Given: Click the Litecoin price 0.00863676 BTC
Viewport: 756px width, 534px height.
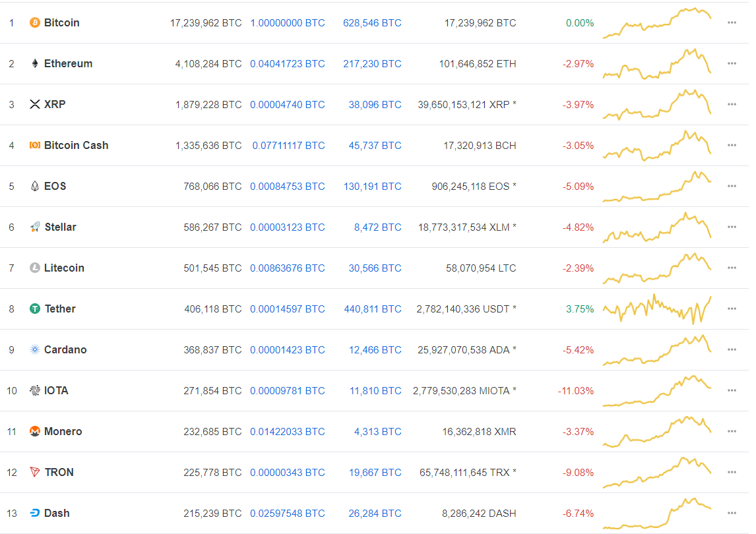Looking at the screenshot, I should pyautogui.click(x=288, y=268).
